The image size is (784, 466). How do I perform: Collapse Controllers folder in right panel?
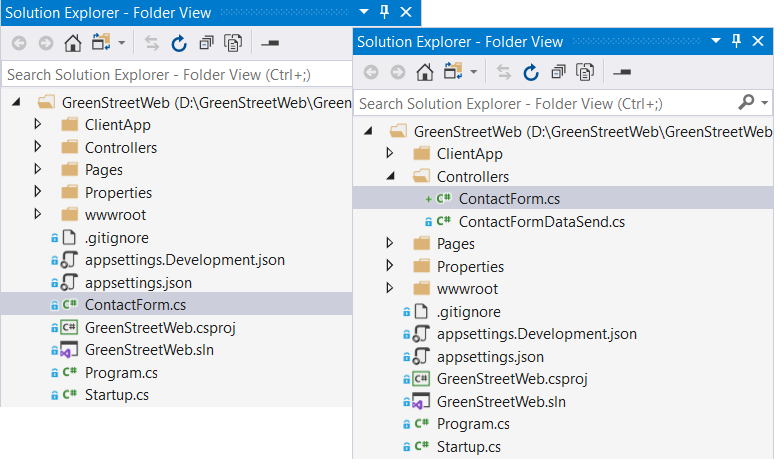point(391,176)
